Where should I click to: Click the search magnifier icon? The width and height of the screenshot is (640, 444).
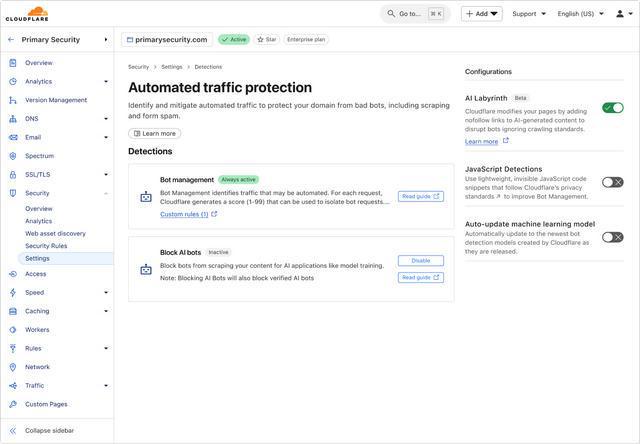click(391, 13)
